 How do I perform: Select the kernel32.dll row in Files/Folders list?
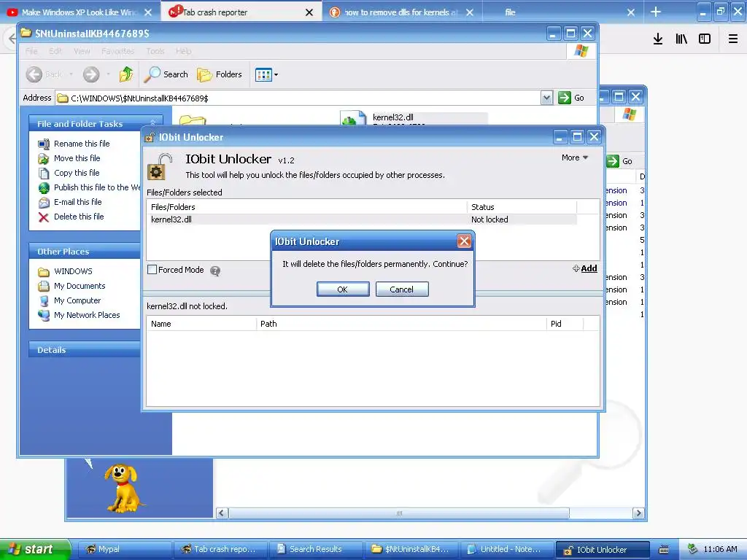[x=362, y=219]
